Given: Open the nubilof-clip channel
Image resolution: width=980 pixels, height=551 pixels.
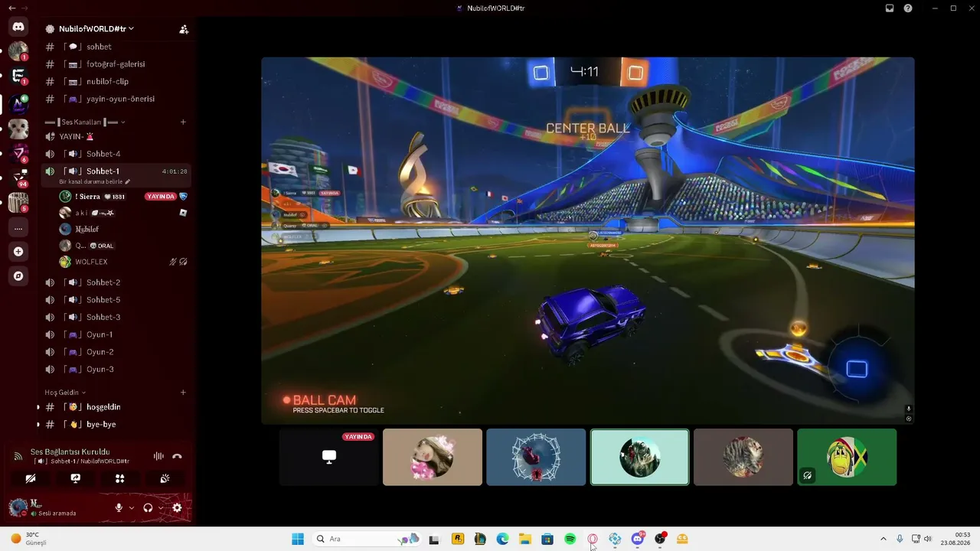Looking at the screenshot, I should [x=115, y=82].
